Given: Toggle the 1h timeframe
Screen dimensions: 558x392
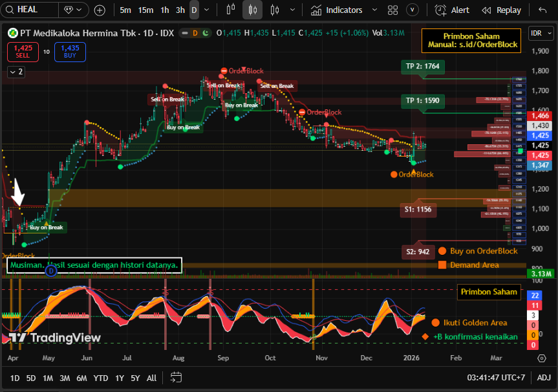Looking at the screenshot, I should 165,10.
